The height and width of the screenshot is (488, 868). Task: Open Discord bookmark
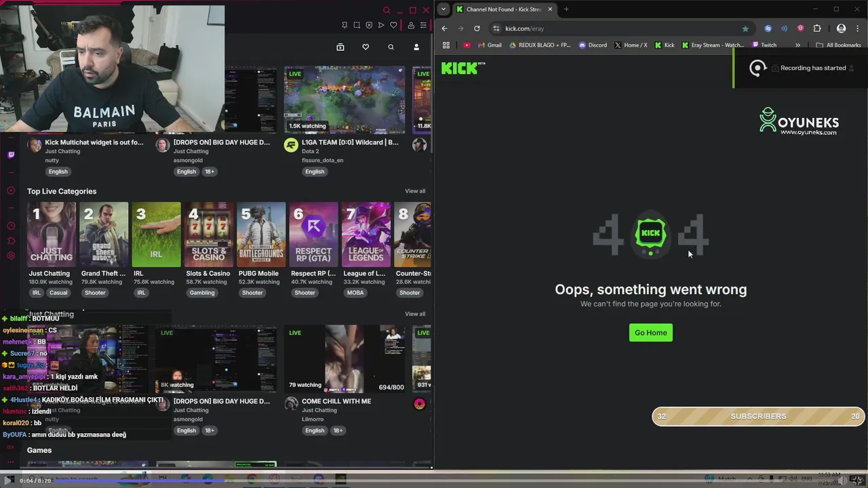click(x=593, y=45)
